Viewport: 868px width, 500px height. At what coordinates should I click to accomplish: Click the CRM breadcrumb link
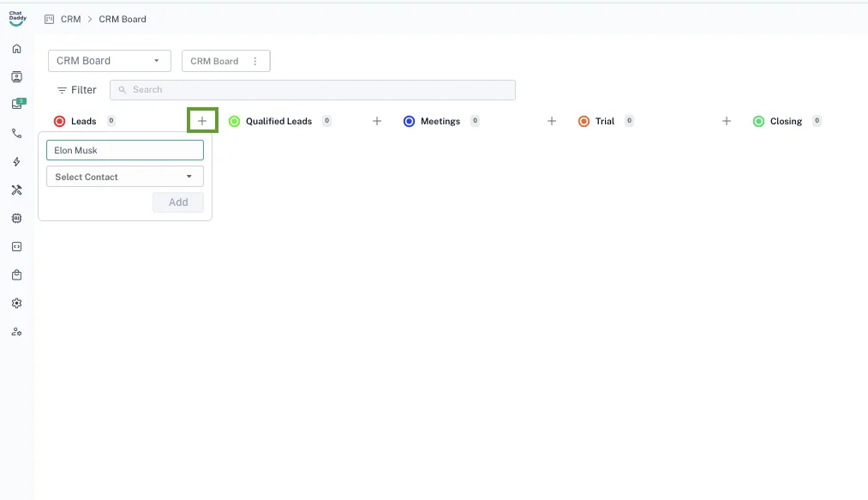[70, 19]
